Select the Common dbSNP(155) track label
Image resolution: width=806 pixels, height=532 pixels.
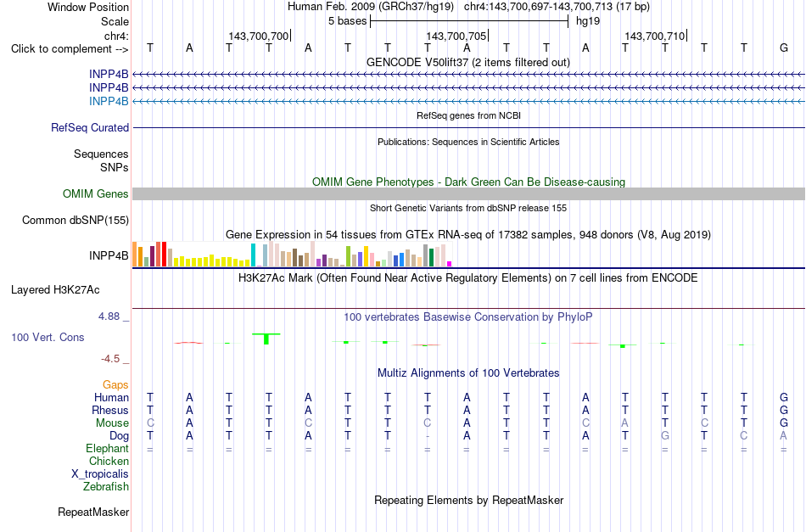click(76, 220)
